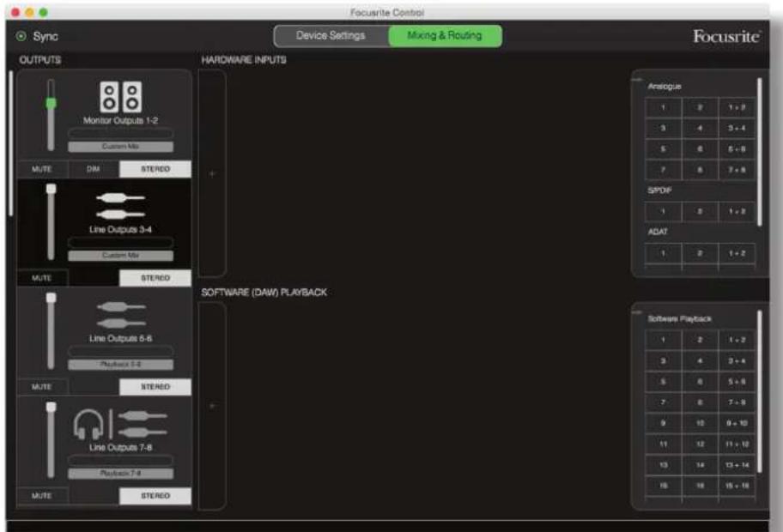783x532 pixels.
Task: Add Software Playback channel 14
Action: coord(700,465)
